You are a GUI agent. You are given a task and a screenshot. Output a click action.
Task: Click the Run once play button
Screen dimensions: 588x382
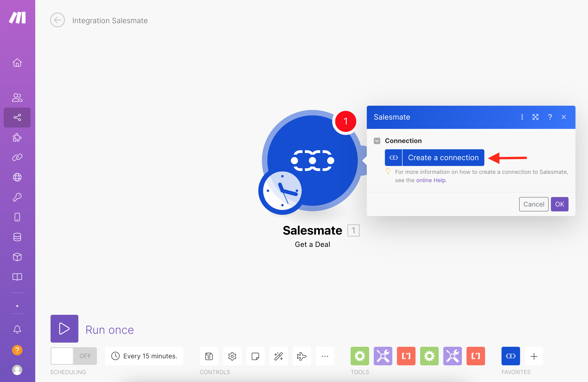click(x=64, y=329)
